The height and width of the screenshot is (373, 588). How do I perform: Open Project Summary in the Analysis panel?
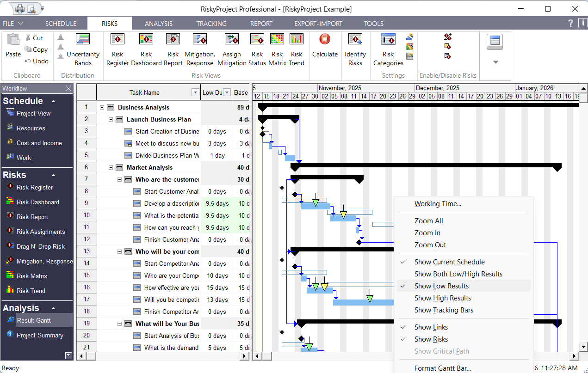pyautogui.click(x=41, y=335)
